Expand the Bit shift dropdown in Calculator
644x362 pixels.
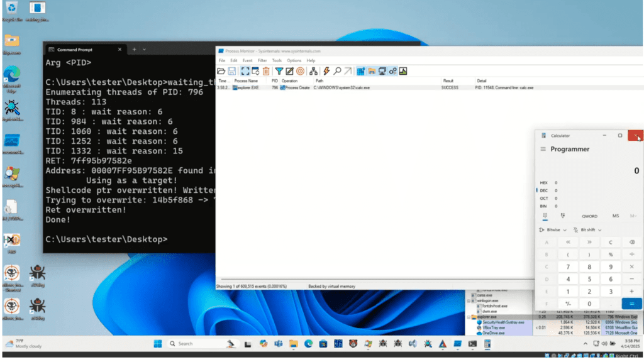click(x=588, y=230)
